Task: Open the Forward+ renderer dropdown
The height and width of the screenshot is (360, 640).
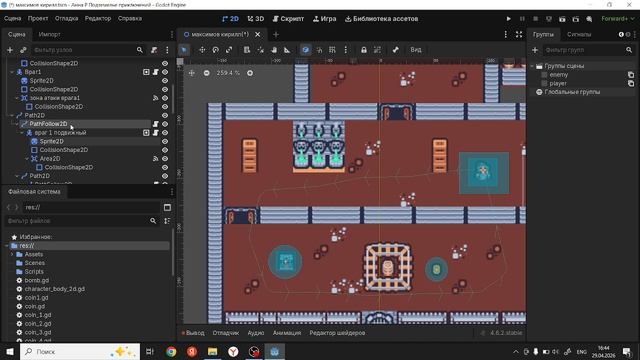Action: pyautogui.click(x=618, y=19)
